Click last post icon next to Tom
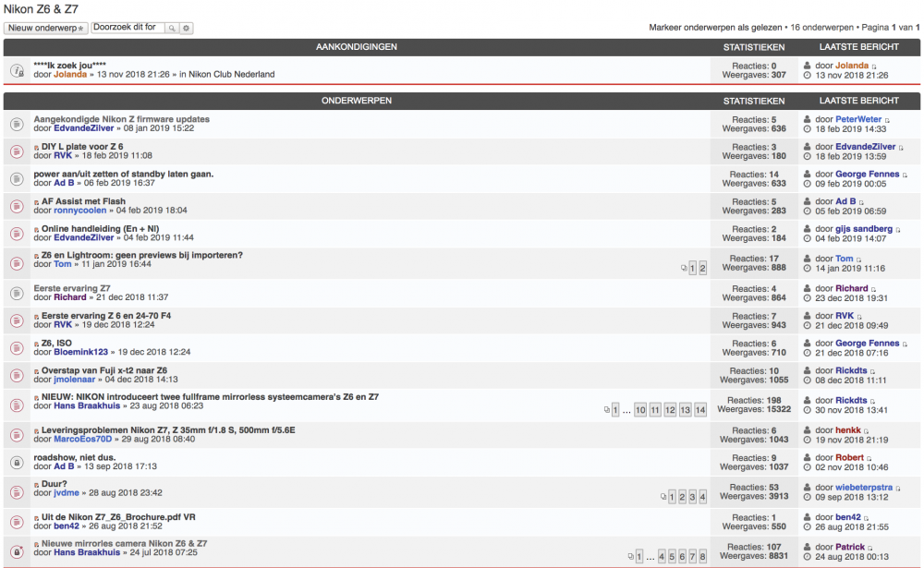This screenshot has height=568, width=924. (x=858, y=260)
